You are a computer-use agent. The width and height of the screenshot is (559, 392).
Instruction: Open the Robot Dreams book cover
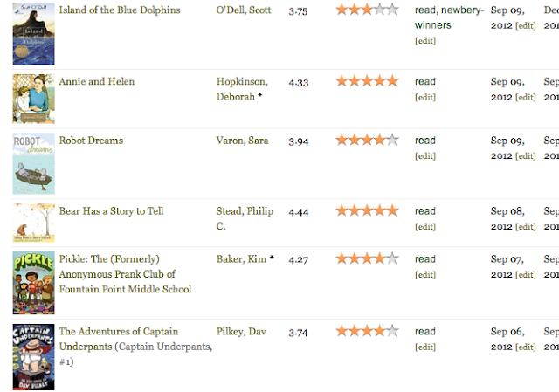[33, 163]
